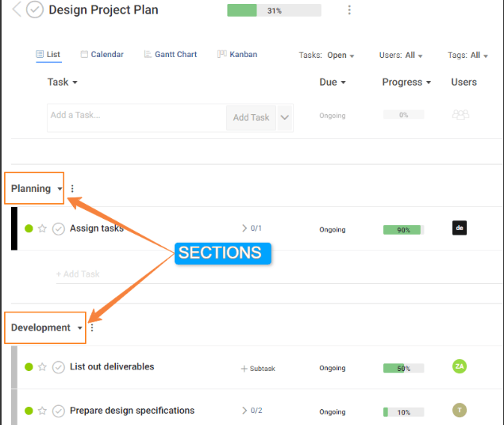
Task: Open the Kanban view tab
Action: click(237, 54)
